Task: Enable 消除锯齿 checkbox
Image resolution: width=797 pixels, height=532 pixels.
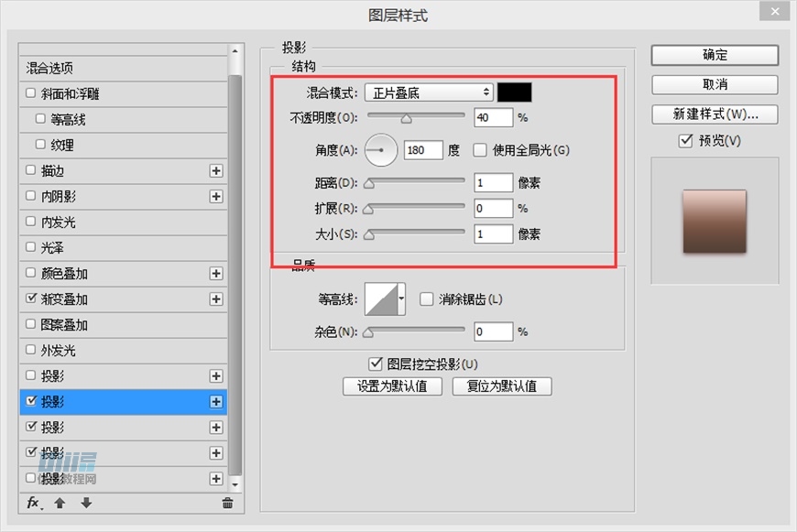Action: 427,299
